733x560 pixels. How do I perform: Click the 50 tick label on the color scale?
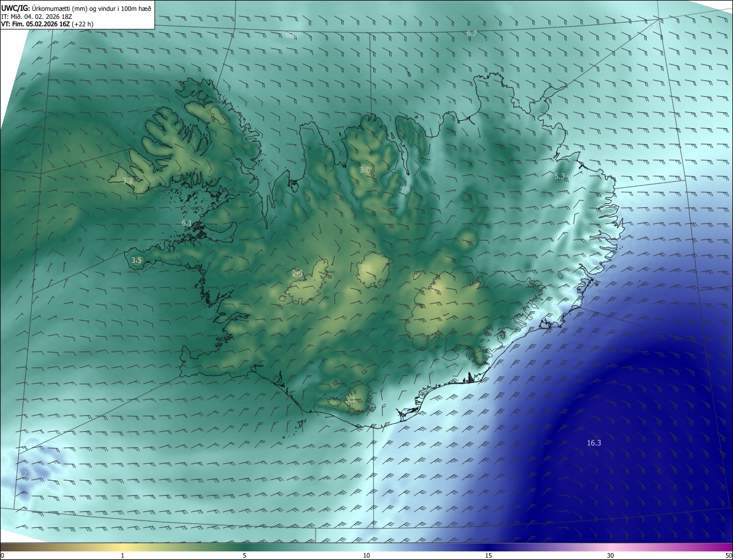pyautogui.click(x=728, y=555)
